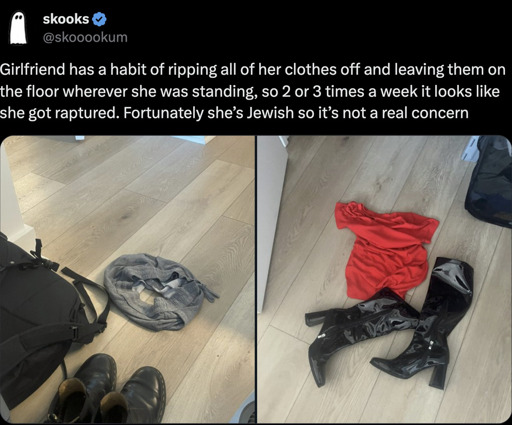The height and width of the screenshot is (425, 512).
Task: Click the word 'Girlfriend' in the tweet
Action: pyautogui.click(x=33, y=70)
